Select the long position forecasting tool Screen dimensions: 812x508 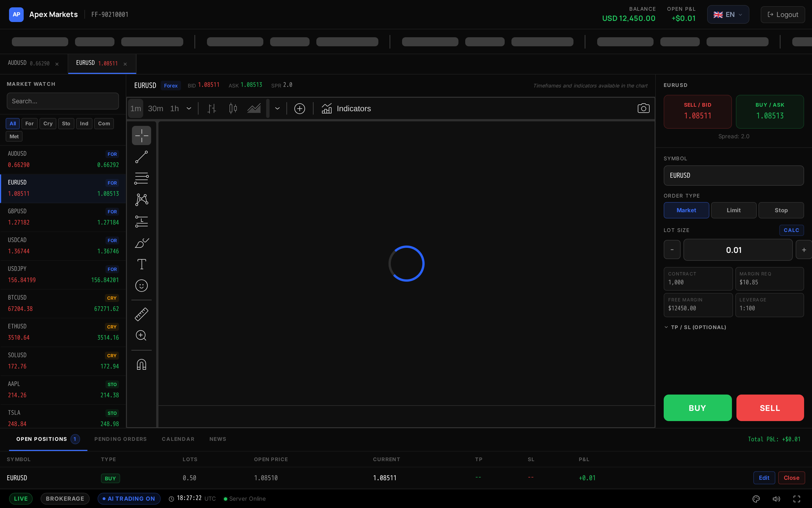[x=141, y=221]
